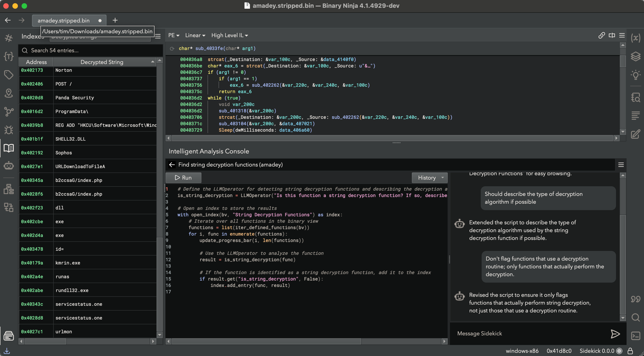Open the Bookmarks location pin sidebar icon
644x356 pixels.
(x=8, y=93)
